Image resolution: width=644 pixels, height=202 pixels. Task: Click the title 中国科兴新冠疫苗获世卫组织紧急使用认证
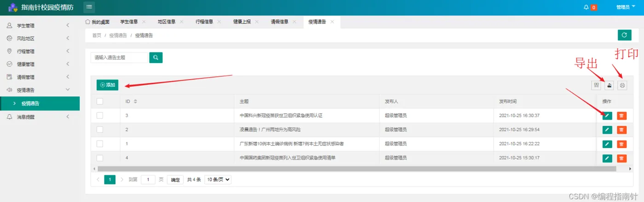click(281, 115)
